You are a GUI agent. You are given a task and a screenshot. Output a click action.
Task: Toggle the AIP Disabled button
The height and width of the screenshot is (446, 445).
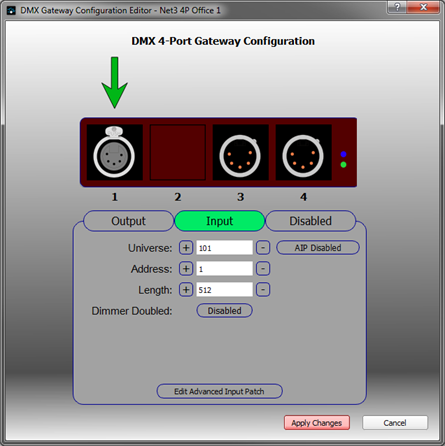point(318,248)
